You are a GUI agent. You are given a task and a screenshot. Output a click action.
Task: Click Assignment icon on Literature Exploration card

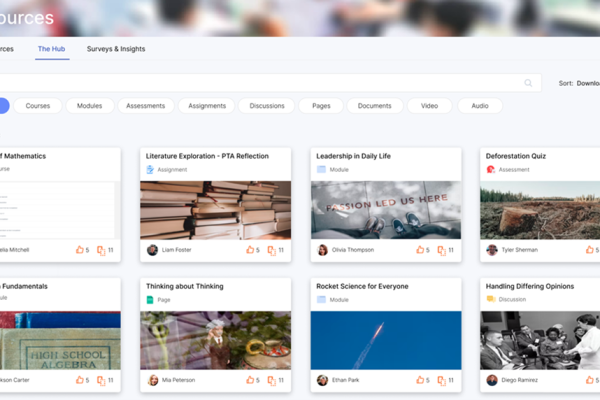150,170
